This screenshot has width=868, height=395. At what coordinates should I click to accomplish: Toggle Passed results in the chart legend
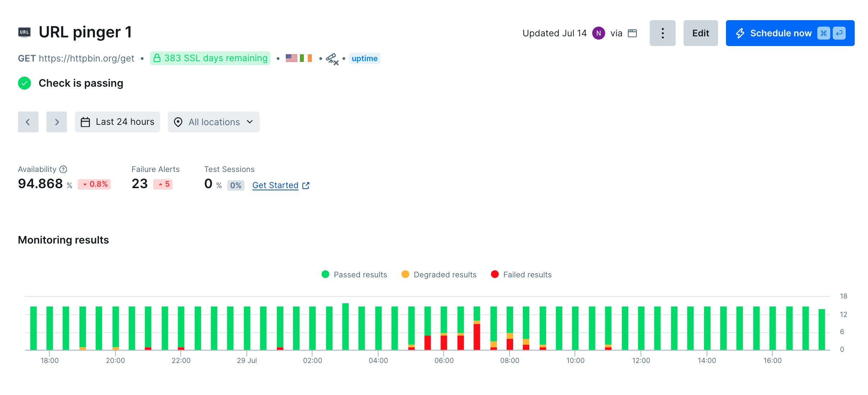click(x=360, y=274)
